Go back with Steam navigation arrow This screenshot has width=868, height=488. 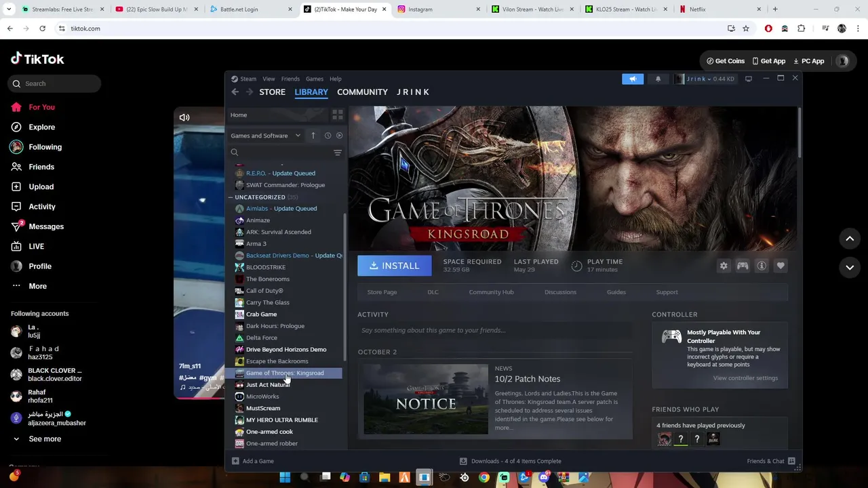click(x=235, y=92)
